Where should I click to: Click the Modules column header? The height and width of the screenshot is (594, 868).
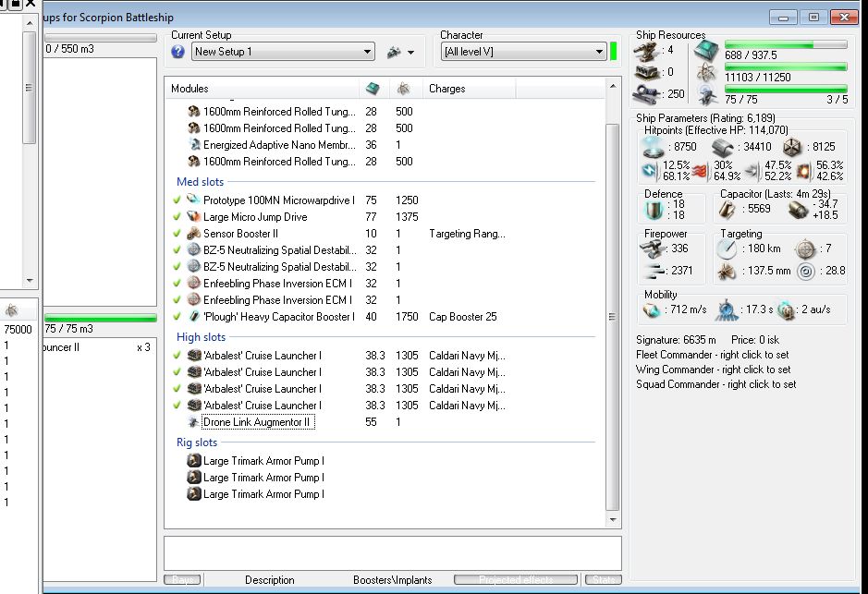pos(262,89)
